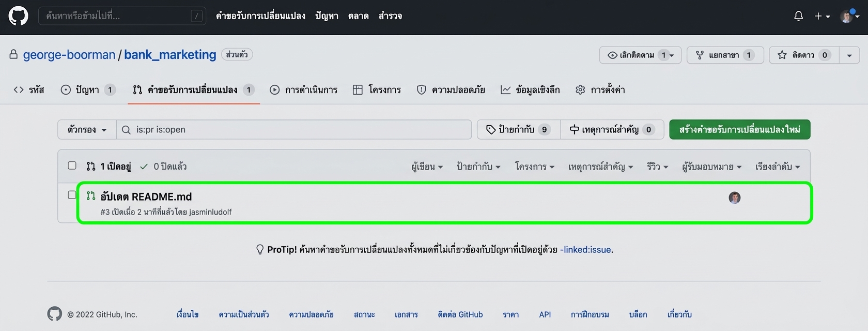This screenshot has width=868, height=331.
Task: Open the API footer link
Action: click(x=545, y=314)
